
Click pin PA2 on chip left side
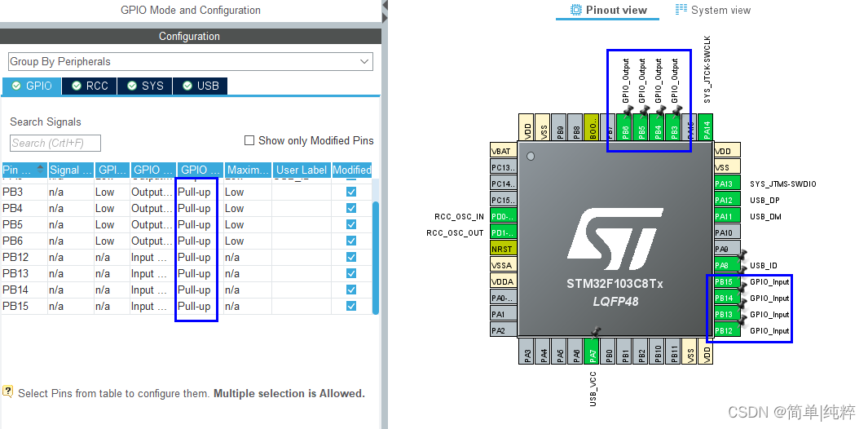(x=503, y=331)
